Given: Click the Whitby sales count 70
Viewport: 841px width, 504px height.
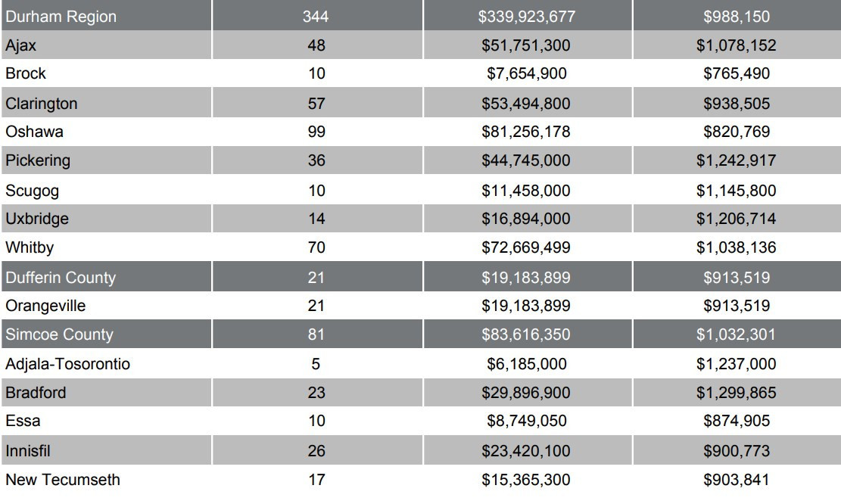Looking at the screenshot, I should [x=316, y=247].
